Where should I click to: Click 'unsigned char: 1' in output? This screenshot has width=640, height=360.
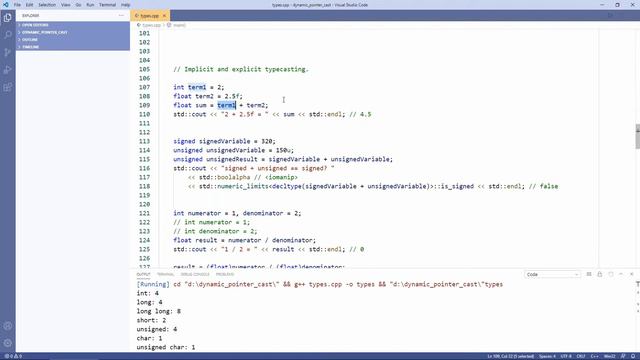point(166,347)
